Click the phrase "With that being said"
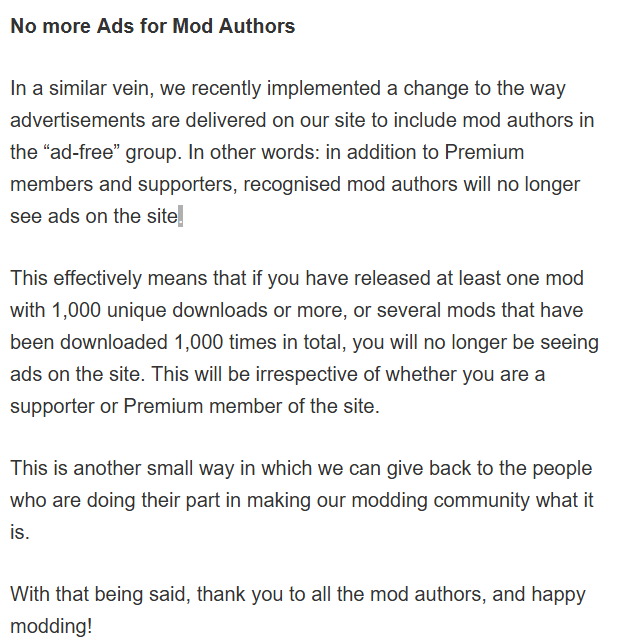620x643 pixels. pyautogui.click(x=100, y=595)
